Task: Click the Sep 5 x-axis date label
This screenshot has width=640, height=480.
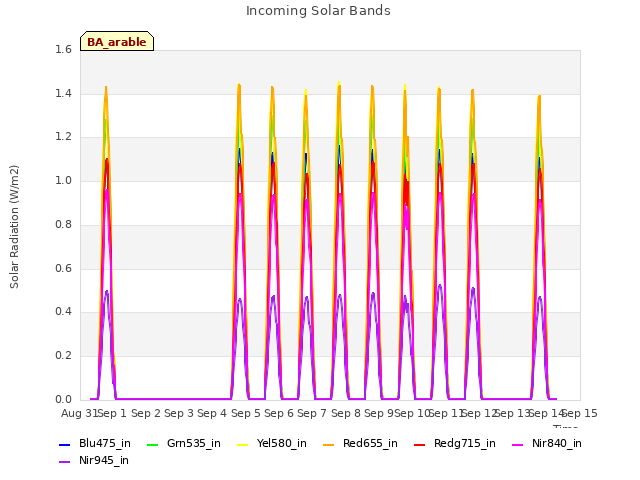Action: coord(246,413)
